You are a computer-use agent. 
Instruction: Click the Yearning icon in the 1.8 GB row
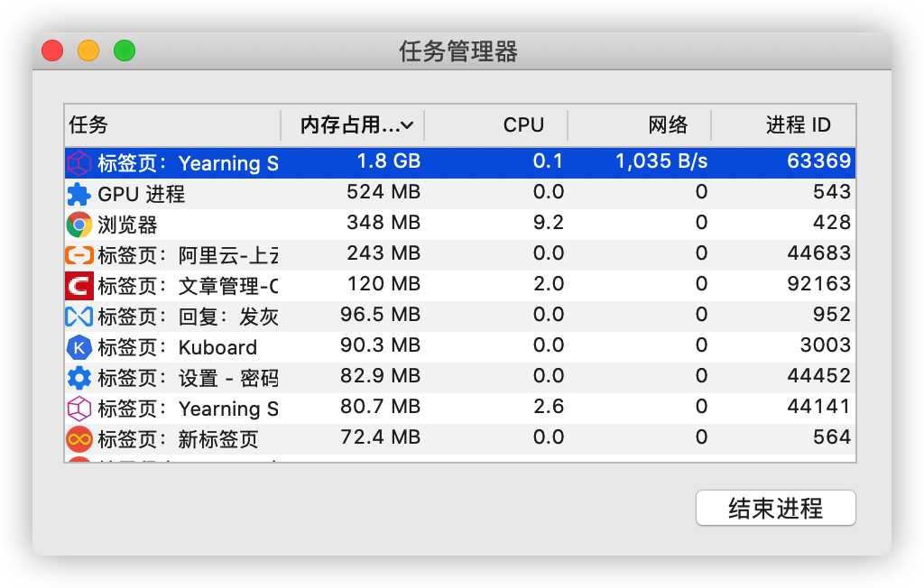pyautogui.click(x=79, y=163)
